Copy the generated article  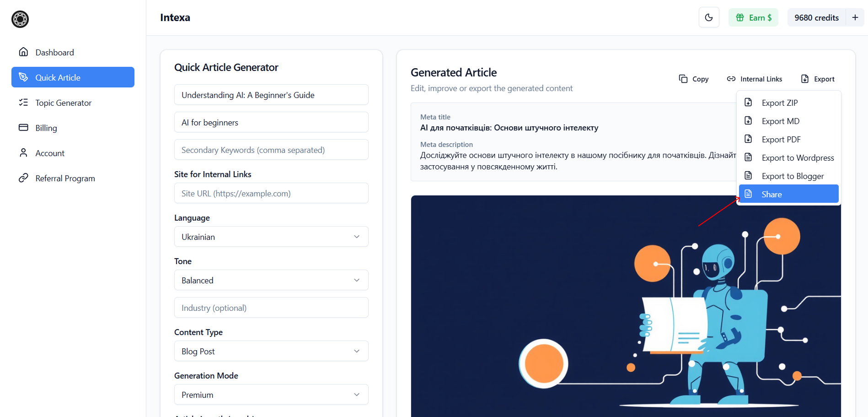(x=694, y=79)
